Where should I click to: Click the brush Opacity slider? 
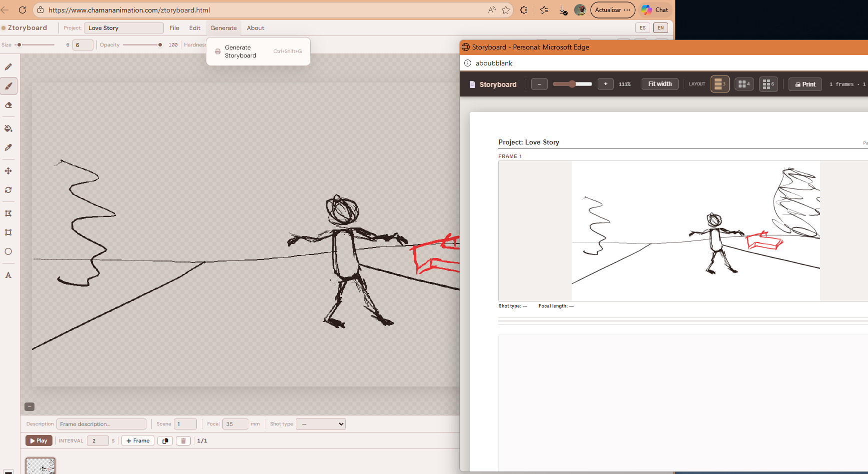point(142,45)
